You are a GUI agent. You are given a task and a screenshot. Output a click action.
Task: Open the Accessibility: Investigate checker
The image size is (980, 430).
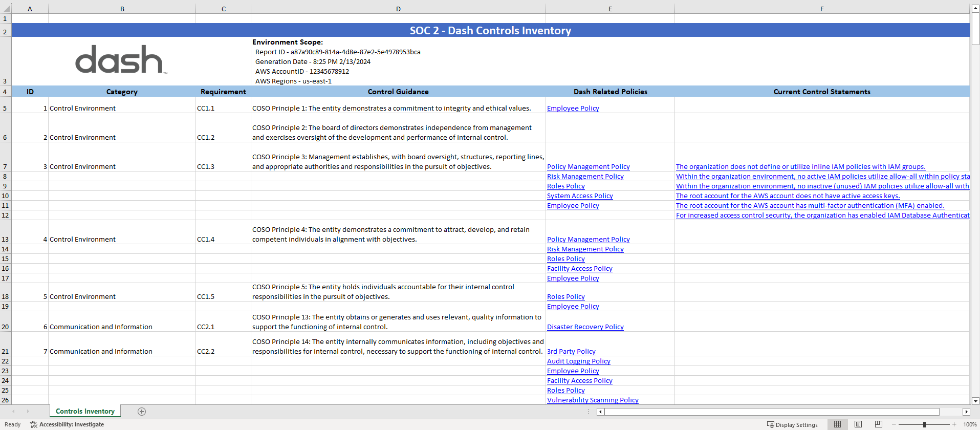click(67, 424)
